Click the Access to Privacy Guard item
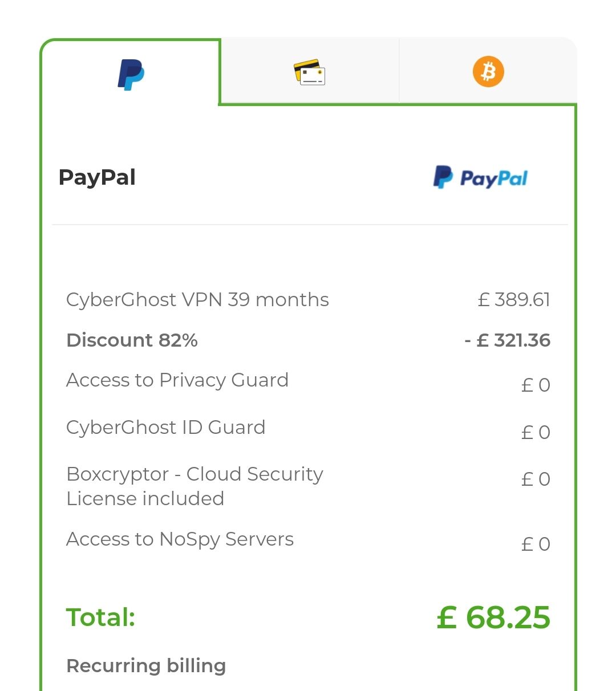Screen dimensions: 616x691 tap(177, 380)
